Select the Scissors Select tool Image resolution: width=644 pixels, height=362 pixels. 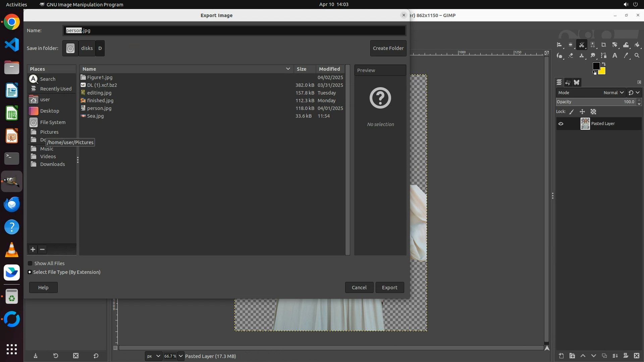582,45
